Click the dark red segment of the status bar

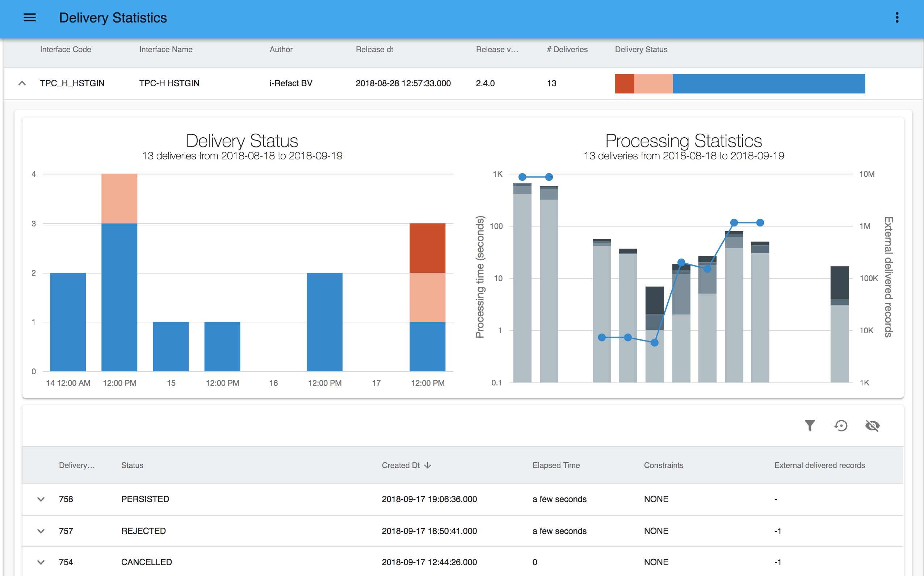624,83
